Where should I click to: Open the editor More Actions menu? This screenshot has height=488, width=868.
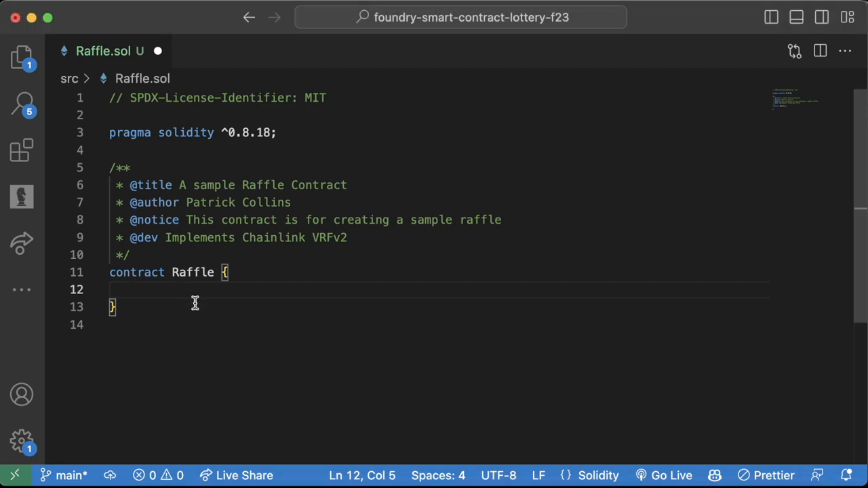coord(845,51)
